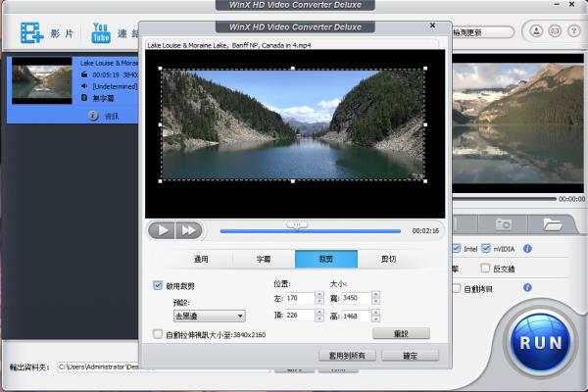
Task: Click the video camera info icon
Action: [84, 74]
